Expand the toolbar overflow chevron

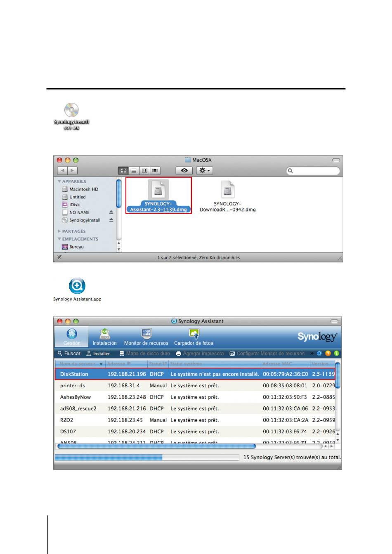point(312,354)
